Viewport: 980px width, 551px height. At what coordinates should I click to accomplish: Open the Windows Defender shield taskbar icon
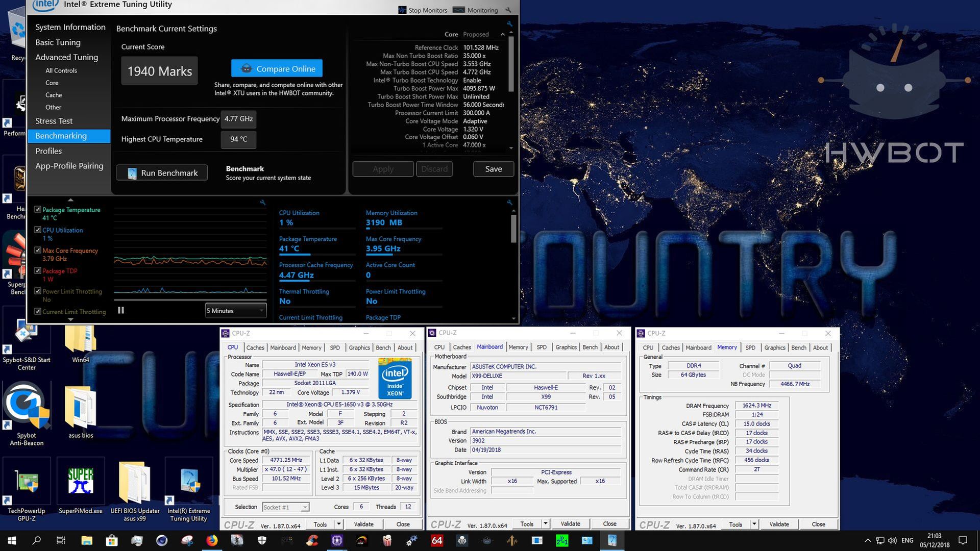pos(262,540)
